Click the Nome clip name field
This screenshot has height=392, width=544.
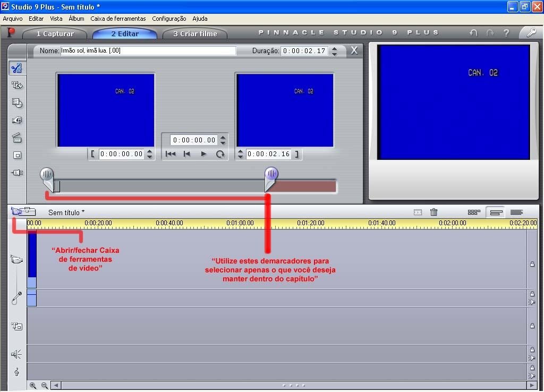pyautogui.click(x=148, y=50)
